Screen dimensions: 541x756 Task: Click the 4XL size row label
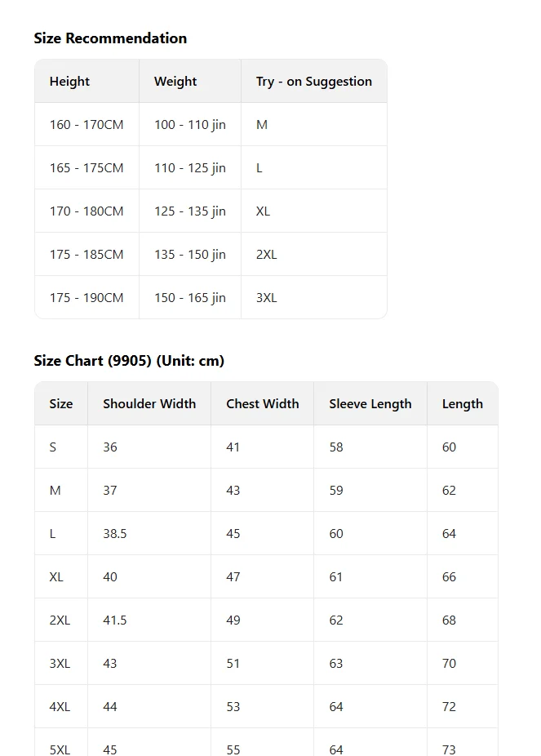61,706
